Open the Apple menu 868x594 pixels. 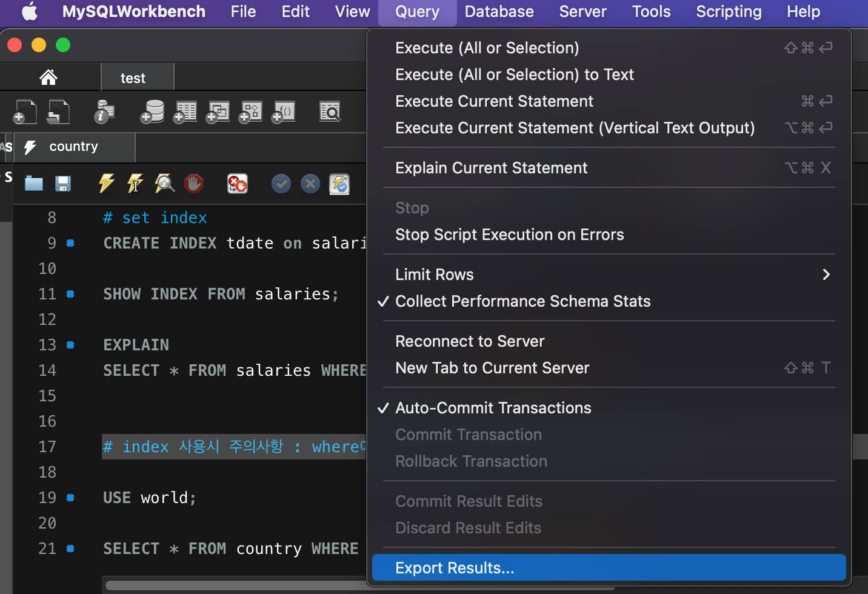click(x=30, y=12)
